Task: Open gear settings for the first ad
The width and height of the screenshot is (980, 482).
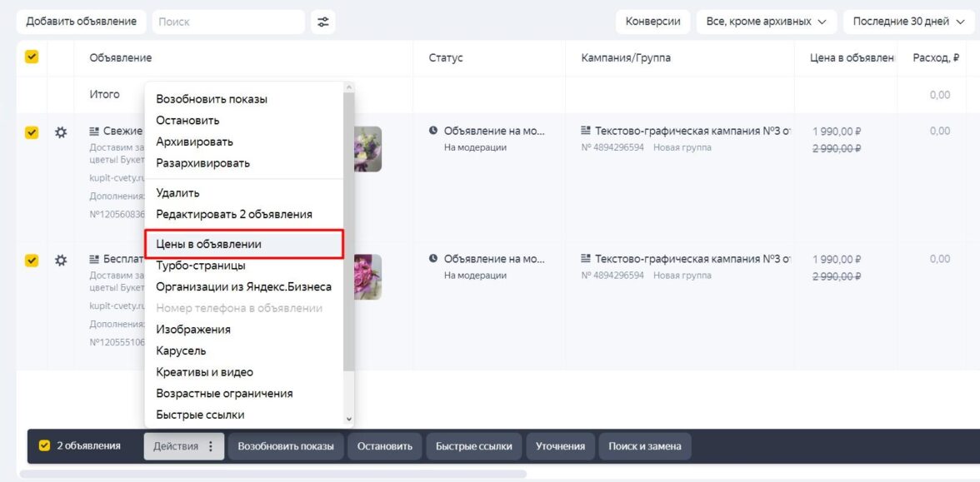Action: [61, 132]
